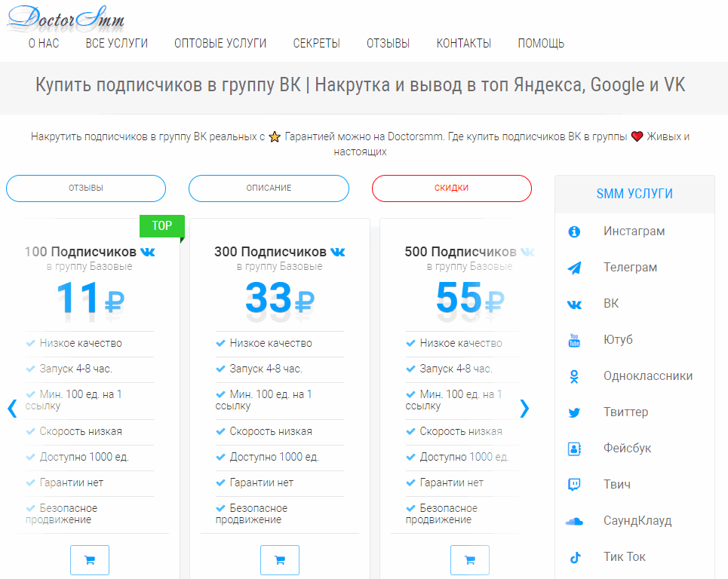Click the DoctorSmm logo

pos(66,18)
